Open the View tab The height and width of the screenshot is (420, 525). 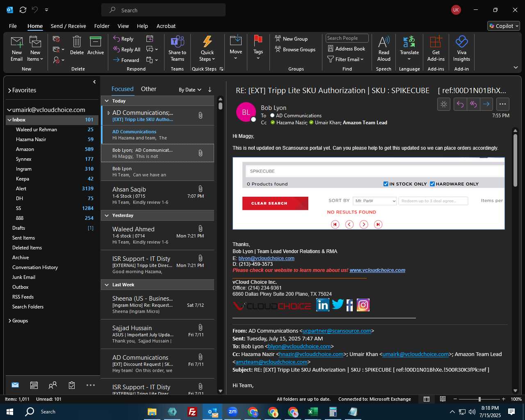pos(123,26)
